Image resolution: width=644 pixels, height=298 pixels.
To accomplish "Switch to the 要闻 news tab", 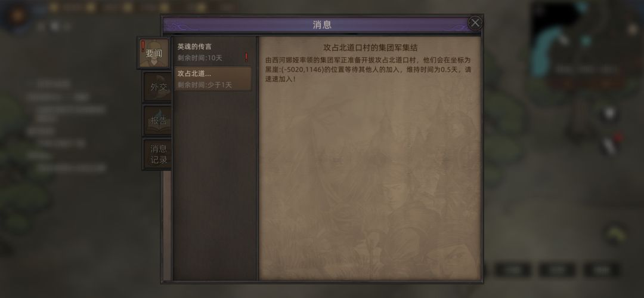I will coord(153,53).
